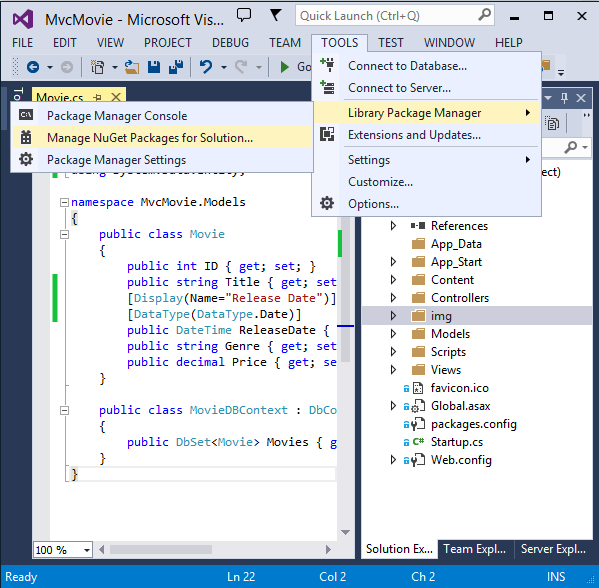Switch to the Server Explorer tab
This screenshot has height=588, width=599.
553,549
